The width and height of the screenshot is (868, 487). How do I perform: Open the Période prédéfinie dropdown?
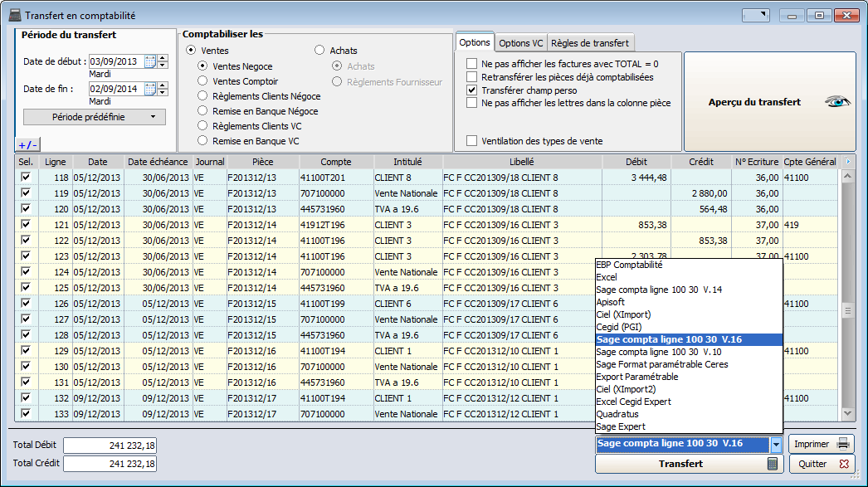click(94, 117)
